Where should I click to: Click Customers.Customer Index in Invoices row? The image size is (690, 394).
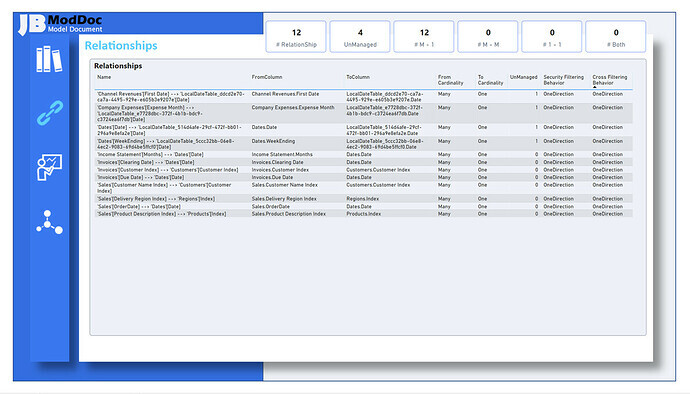(378, 170)
